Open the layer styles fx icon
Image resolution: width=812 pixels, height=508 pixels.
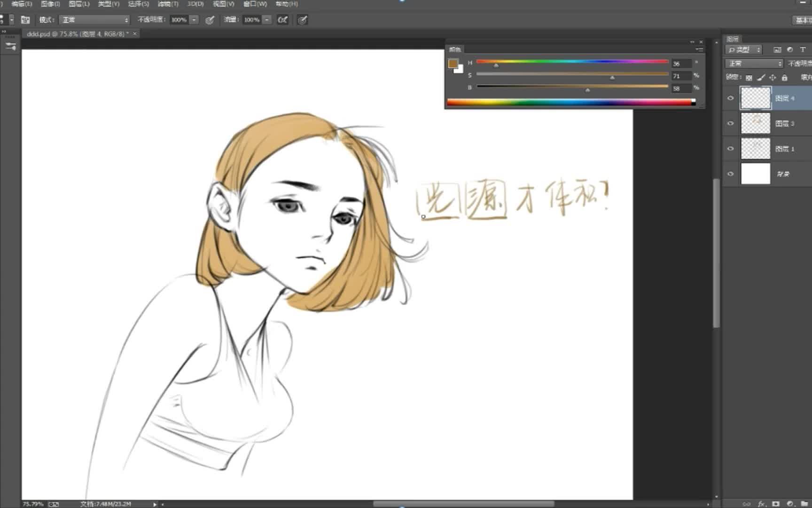pyautogui.click(x=762, y=503)
